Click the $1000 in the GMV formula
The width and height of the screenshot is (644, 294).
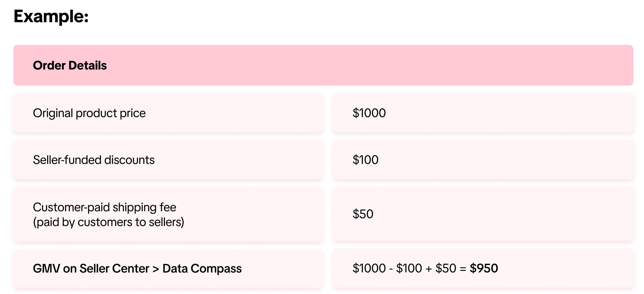point(369,268)
